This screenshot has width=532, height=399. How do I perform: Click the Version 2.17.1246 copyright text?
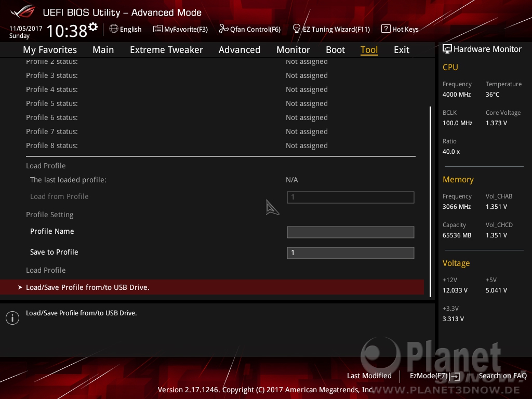click(265, 390)
